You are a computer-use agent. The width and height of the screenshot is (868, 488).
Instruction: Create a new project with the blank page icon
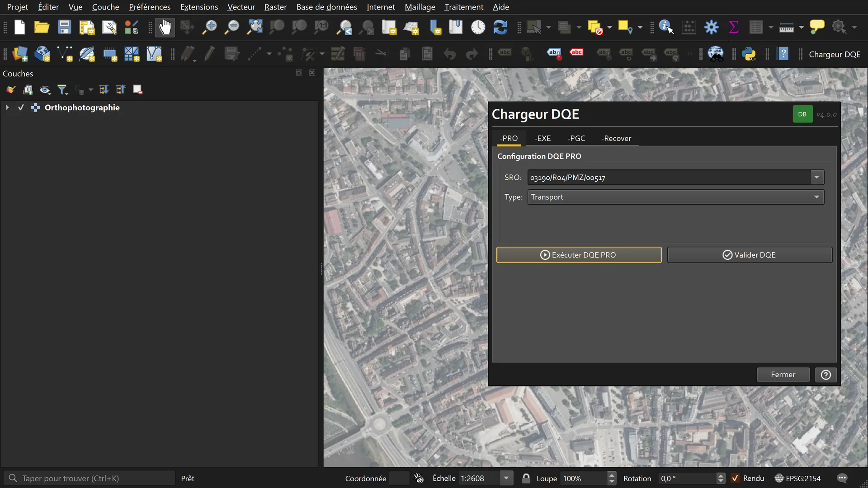(x=19, y=27)
